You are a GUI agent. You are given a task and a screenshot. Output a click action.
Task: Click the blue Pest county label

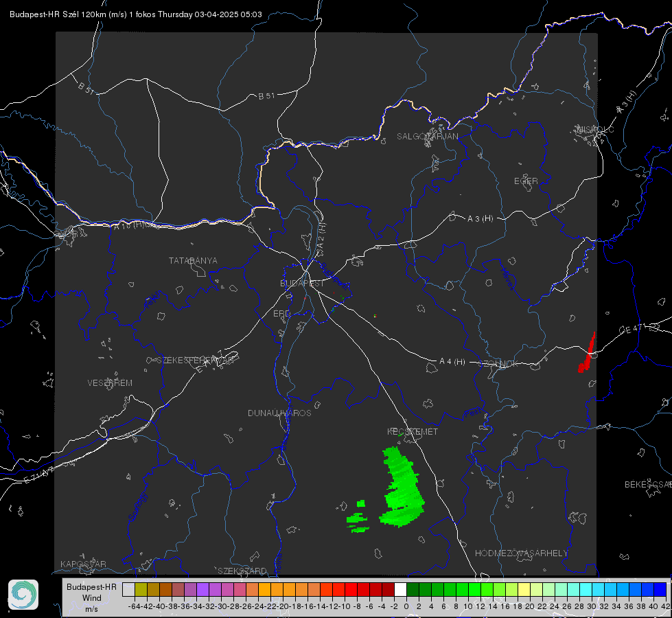(472, 413)
